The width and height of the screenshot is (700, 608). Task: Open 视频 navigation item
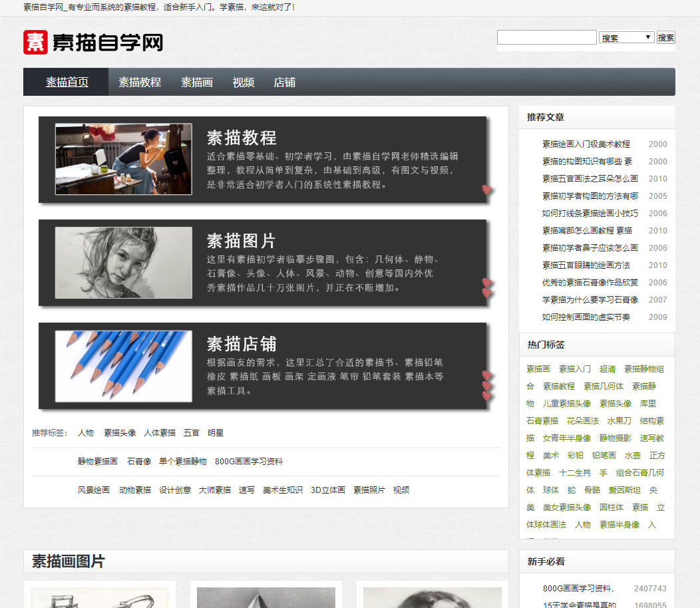tap(244, 82)
